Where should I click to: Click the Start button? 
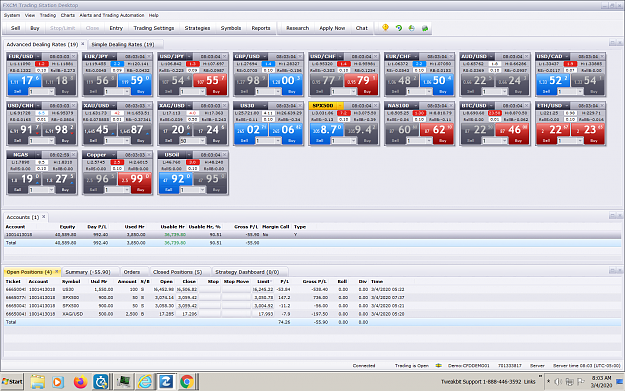(12, 381)
